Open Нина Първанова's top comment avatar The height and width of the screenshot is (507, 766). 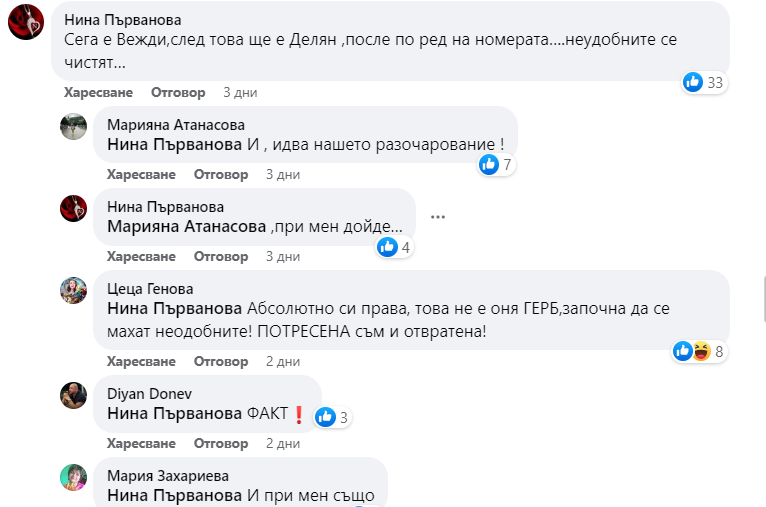[25, 22]
